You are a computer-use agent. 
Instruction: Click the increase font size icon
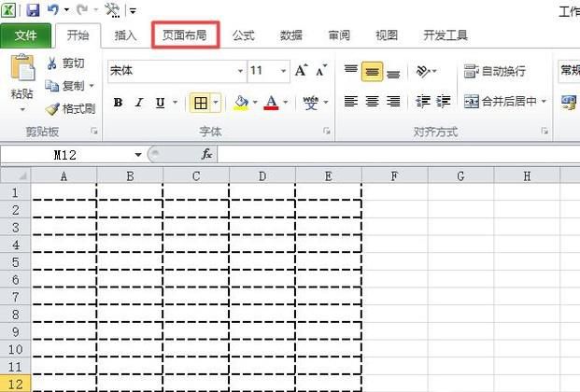point(301,70)
